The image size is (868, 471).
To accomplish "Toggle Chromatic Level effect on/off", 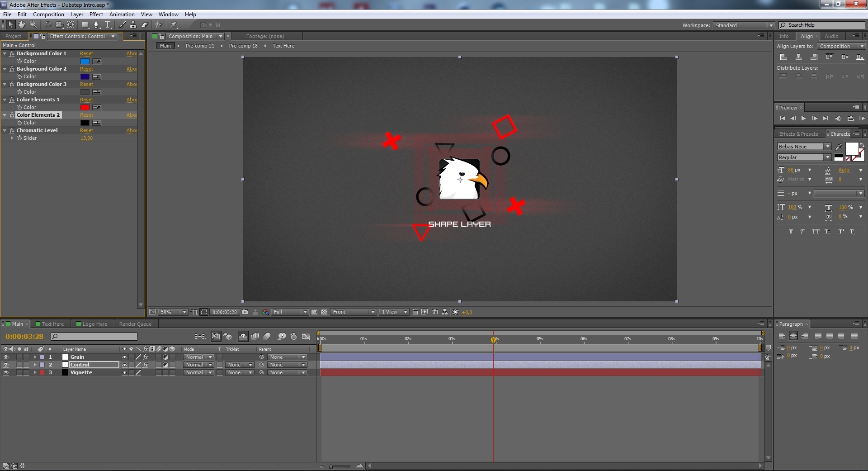I will (x=12, y=130).
